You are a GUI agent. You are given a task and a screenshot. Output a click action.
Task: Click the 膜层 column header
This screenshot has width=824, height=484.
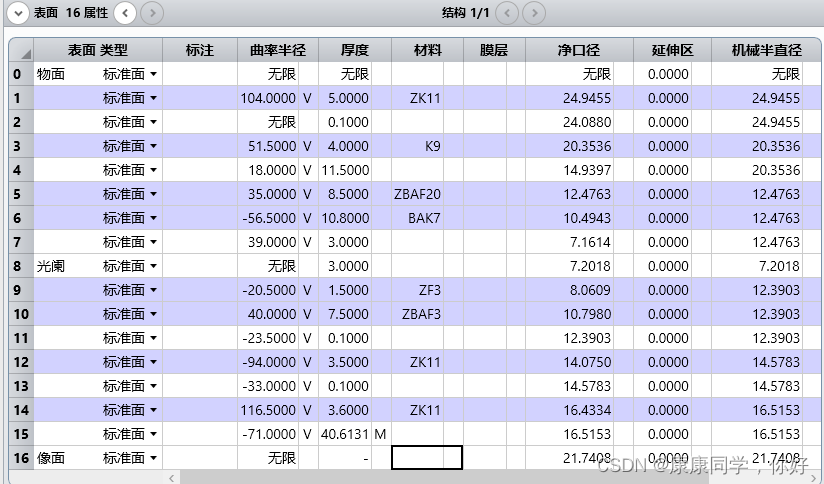(x=494, y=50)
